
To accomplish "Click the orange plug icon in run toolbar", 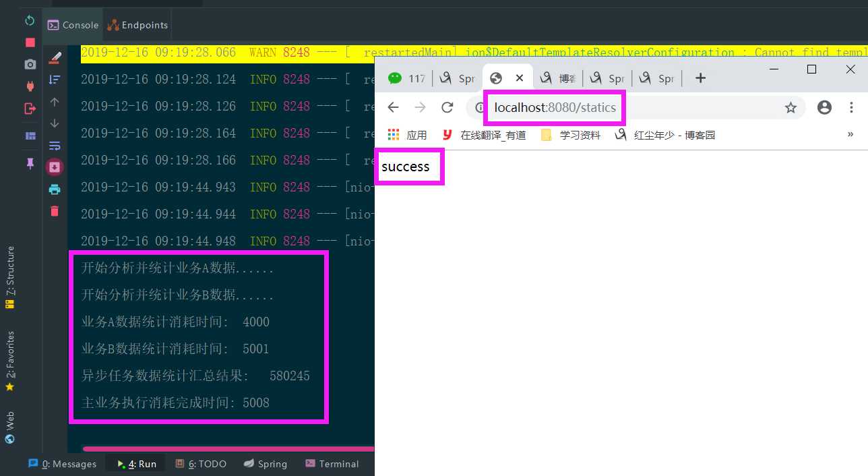I will pos(30,86).
